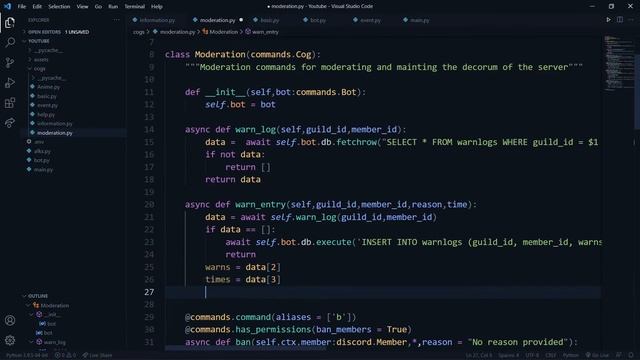Collapse the YOUTUBE folder section
This screenshot has height=360, width=640.
37,41
